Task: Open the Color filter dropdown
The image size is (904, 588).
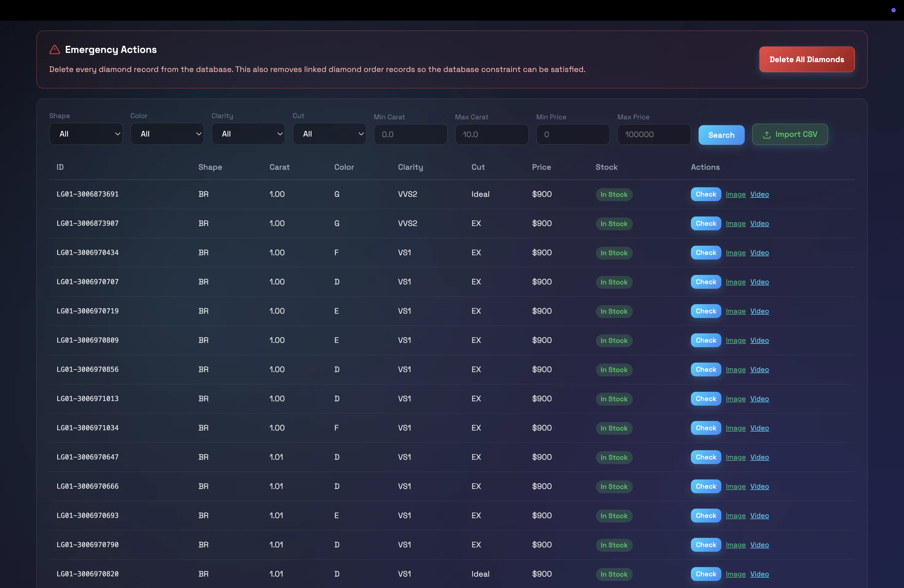Action: [167, 134]
